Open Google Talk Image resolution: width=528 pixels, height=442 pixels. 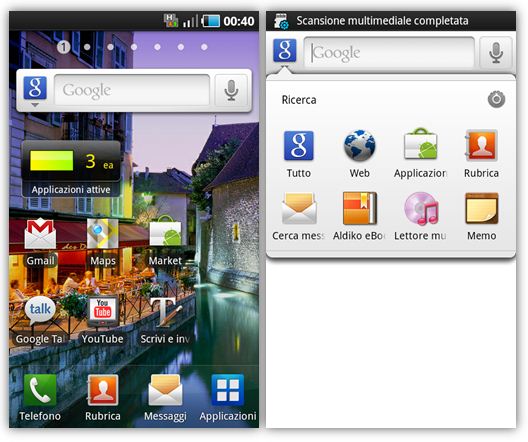pos(40,320)
